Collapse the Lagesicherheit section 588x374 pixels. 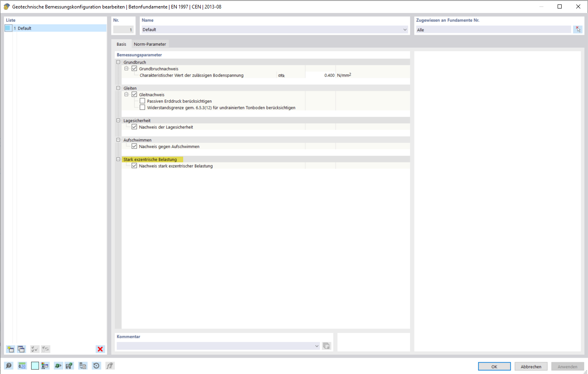[x=118, y=121]
